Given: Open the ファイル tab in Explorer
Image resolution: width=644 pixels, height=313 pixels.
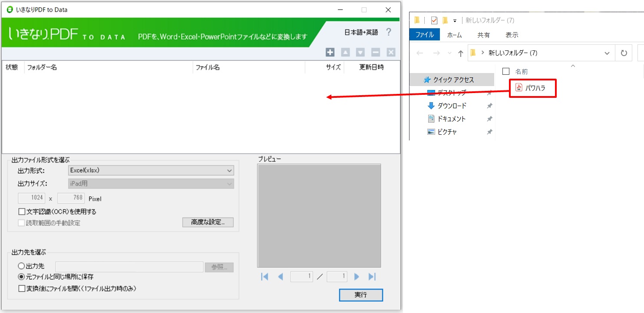Looking at the screenshot, I should [x=425, y=35].
